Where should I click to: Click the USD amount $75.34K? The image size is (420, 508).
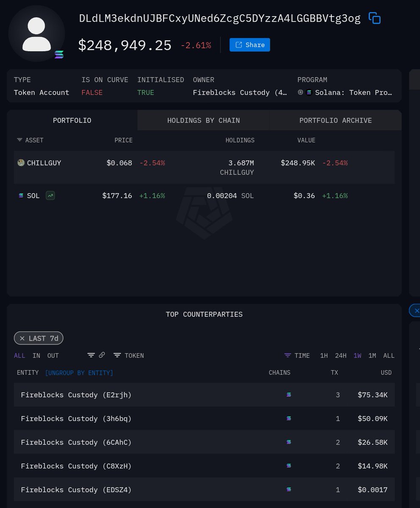[x=373, y=395]
